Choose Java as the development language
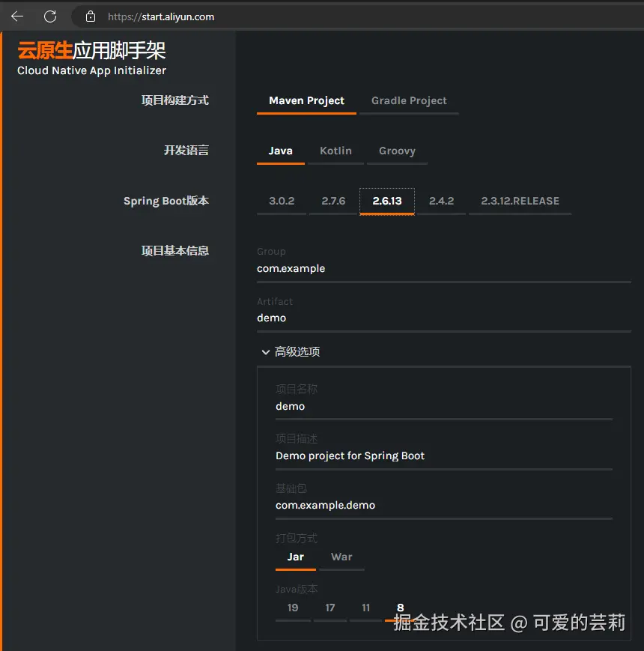 281,151
